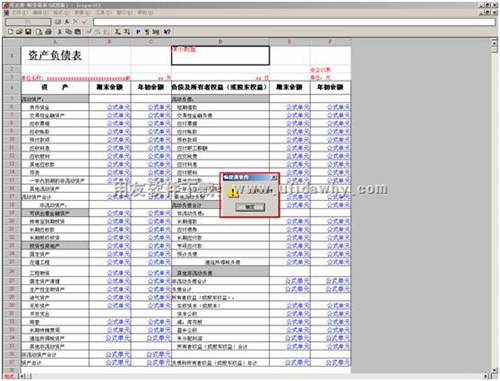Click the function wizard icon beside name box
500x381 pixels.
coord(58,22)
